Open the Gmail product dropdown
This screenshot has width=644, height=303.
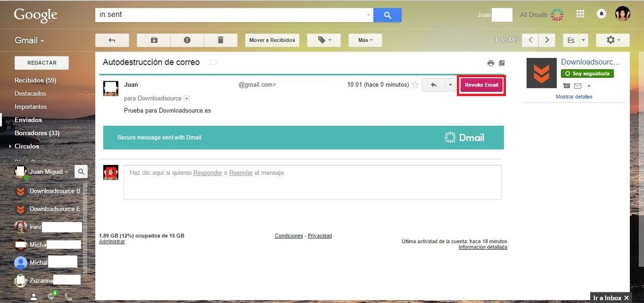click(29, 40)
